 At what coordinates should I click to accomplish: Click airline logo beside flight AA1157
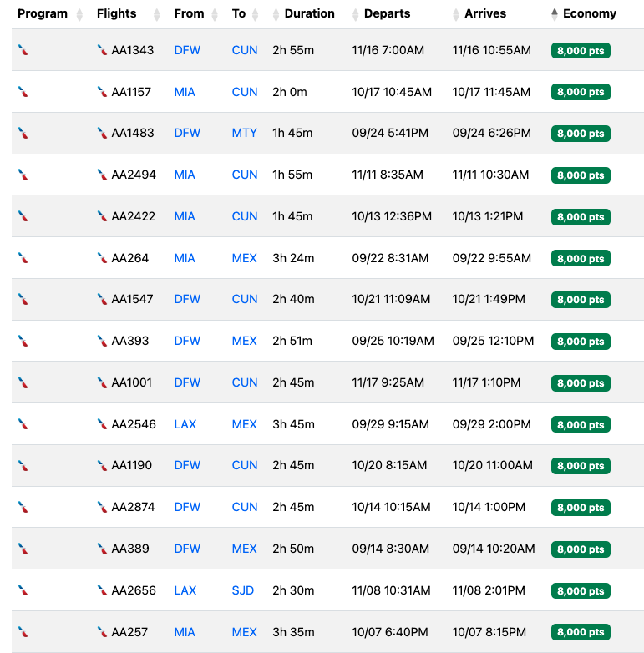tap(102, 92)
